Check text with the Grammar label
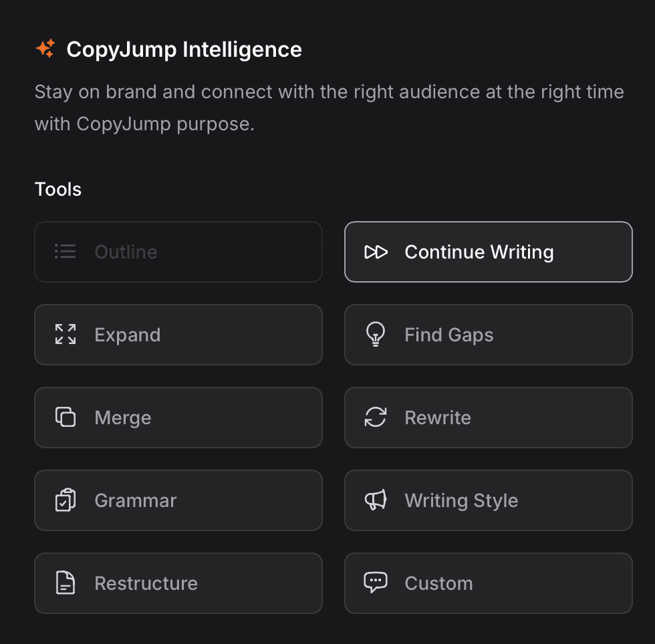 pyautogui.click(x=135, y=500)
